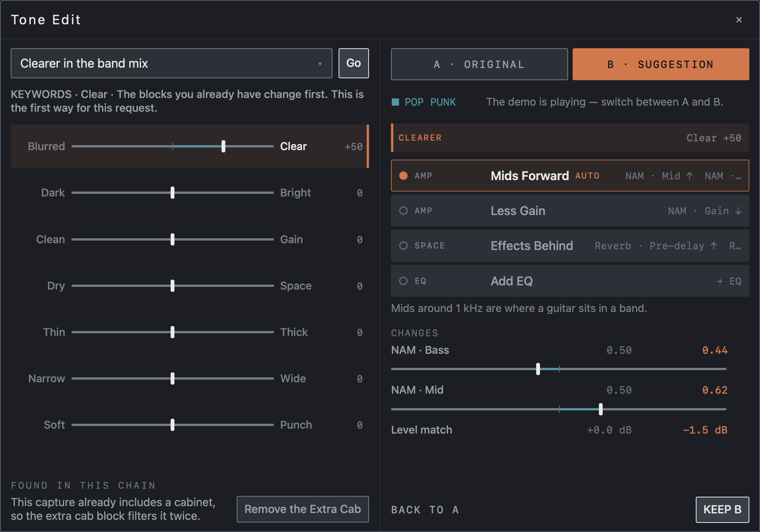Click the Add EQ option title
The width and height of the screenshot is (760, 532).
click(x=511, y=281)
